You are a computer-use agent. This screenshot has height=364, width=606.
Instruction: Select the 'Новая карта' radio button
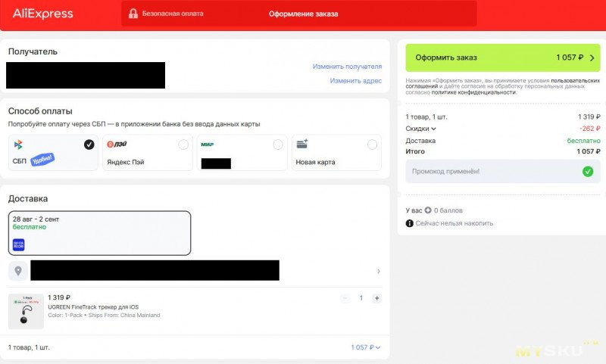372,145
